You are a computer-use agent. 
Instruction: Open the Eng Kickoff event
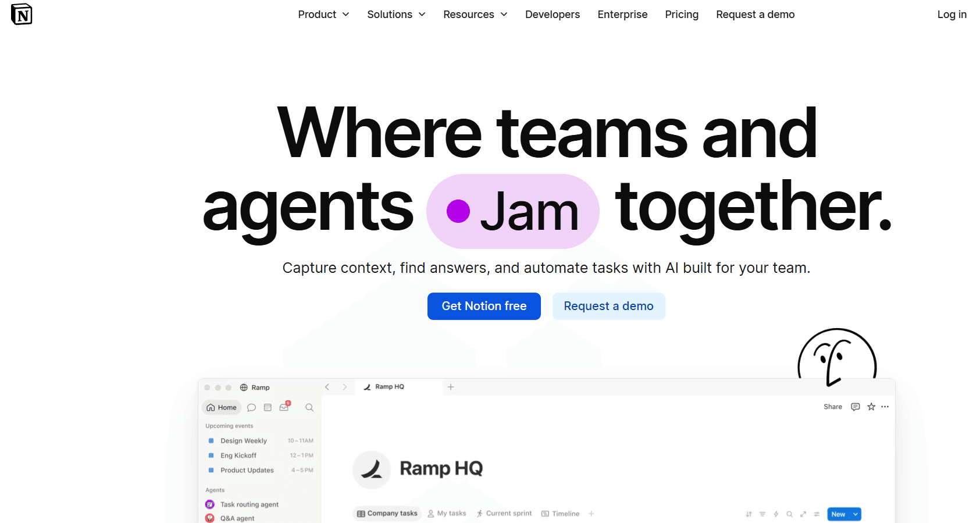[238, 456]
